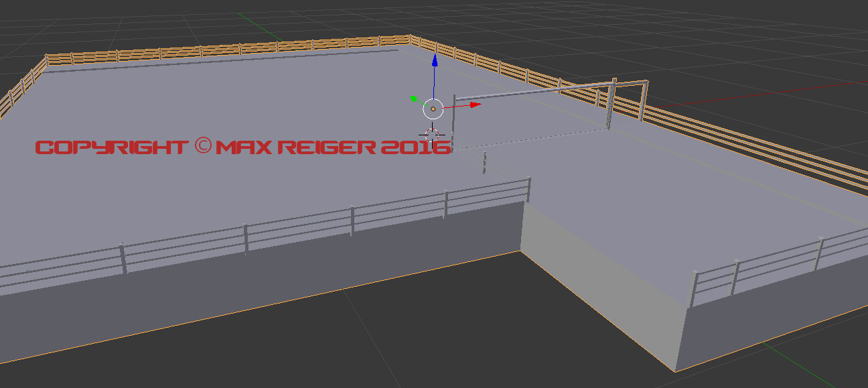Click the dark side wall below the front-left railing
Screen dimensions: 868x388
pos(268,288)
